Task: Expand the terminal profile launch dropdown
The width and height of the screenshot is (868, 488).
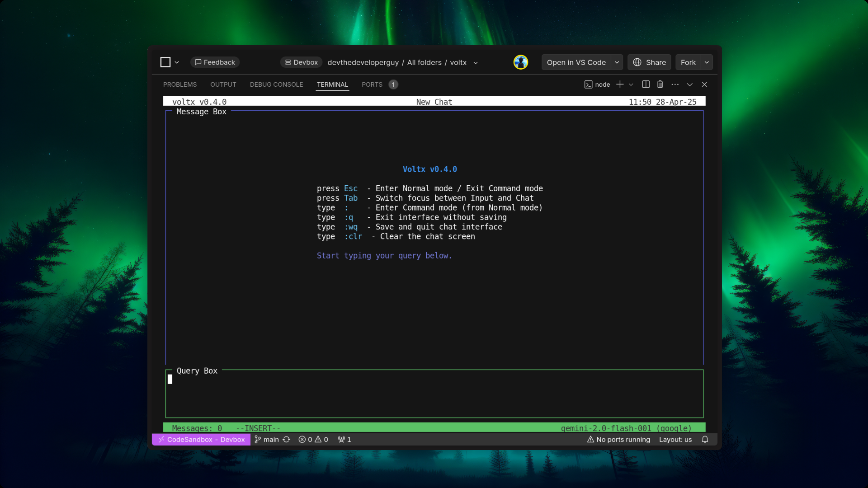Action: coord(631,84)
